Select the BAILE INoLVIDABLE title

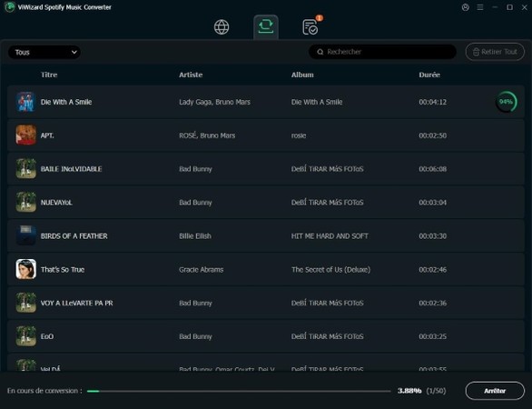[71, 169]
